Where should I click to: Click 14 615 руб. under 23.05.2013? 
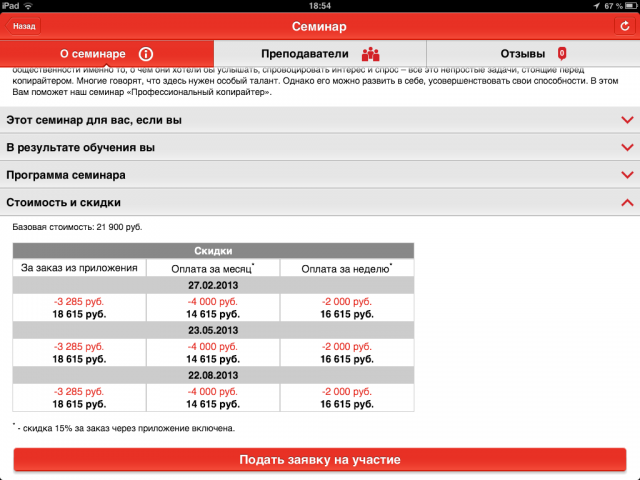coord(213,359)
